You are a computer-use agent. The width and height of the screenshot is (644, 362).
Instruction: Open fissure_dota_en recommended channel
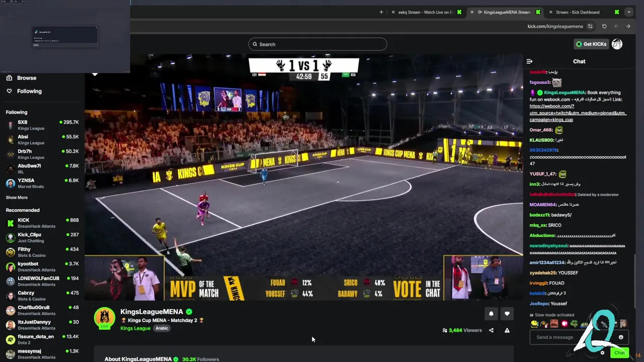42,340
